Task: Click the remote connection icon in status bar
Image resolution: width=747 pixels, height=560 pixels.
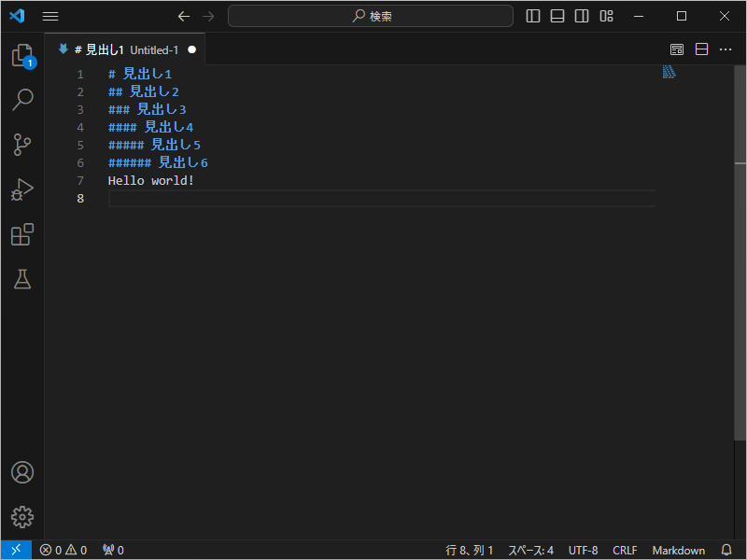Action: click(15, 550)
